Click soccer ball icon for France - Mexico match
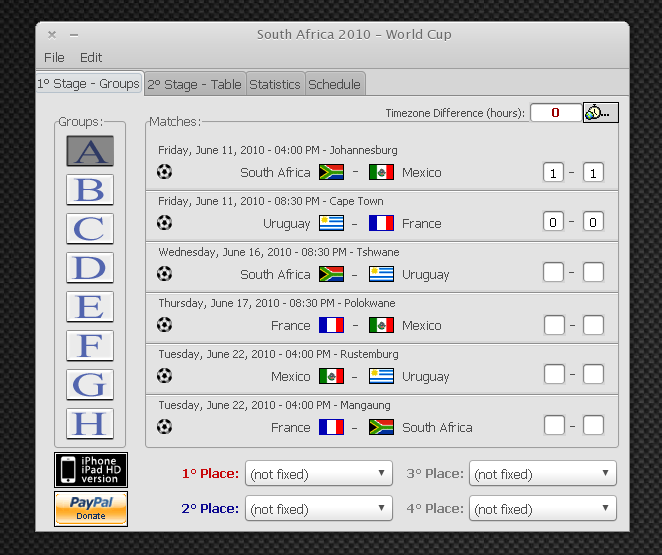 click(164, 325)
